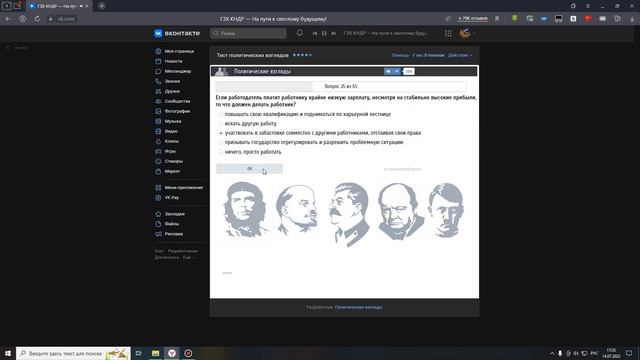Switch to the ГЭХ КНДР browser tab
This screenshot has height=360, width=640.
[59, 6]
